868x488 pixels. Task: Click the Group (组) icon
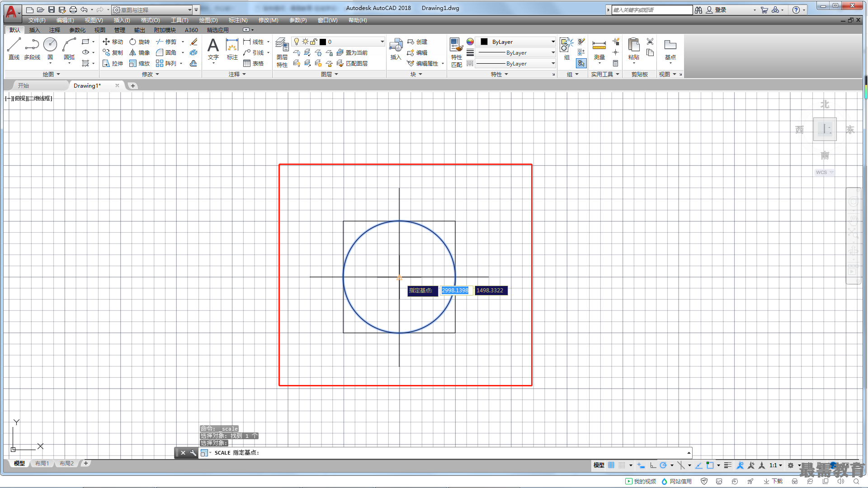point(566,48)
